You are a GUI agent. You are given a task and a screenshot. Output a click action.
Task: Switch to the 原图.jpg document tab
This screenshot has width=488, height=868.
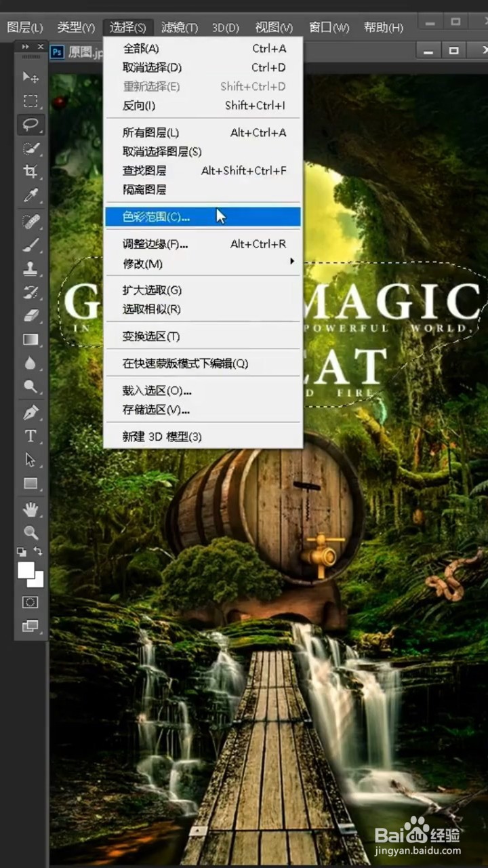77,52
